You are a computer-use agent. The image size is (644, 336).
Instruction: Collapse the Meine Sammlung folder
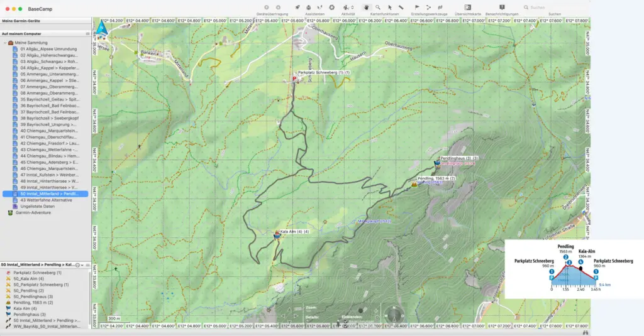tap(4, 43)
